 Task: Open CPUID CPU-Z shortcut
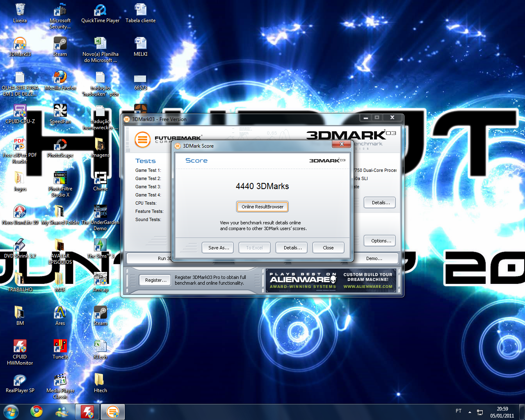pos(20,114)
